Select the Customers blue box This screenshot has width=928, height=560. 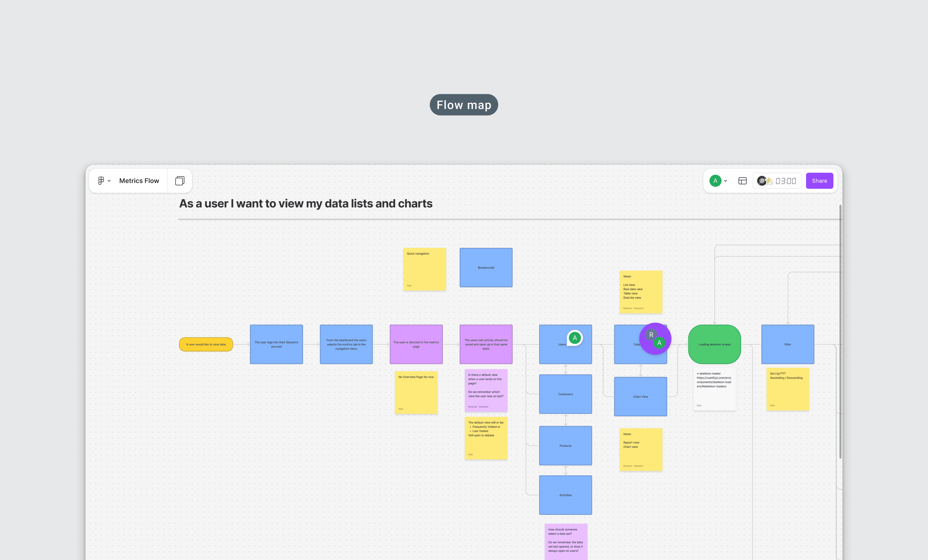(x=565, y=394)
